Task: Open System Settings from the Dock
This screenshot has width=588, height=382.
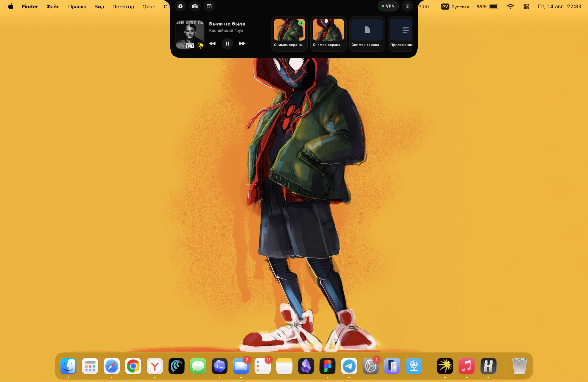Action: [x=370, y=366]
